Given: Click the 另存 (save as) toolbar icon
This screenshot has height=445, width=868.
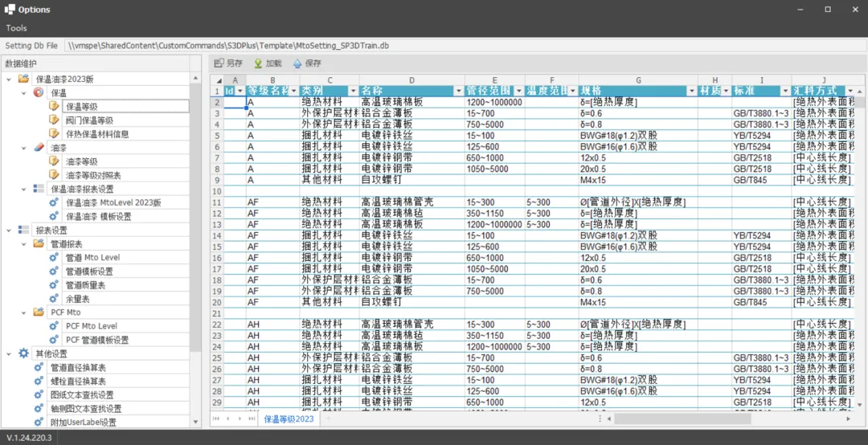Looking at the screenshot, I should point(219,63).
